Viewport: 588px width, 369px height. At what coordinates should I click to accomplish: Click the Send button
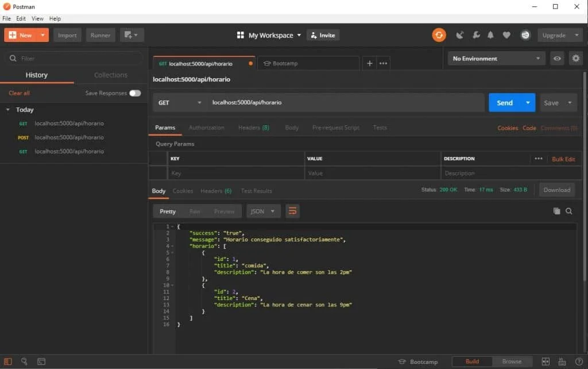pyautogui.click(x=505, y=102)
